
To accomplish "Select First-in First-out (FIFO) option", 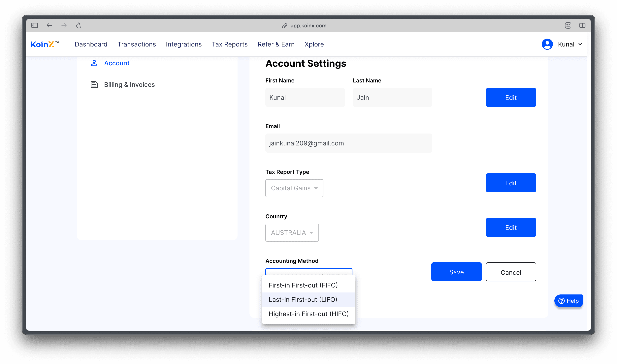I will point(303,285).
